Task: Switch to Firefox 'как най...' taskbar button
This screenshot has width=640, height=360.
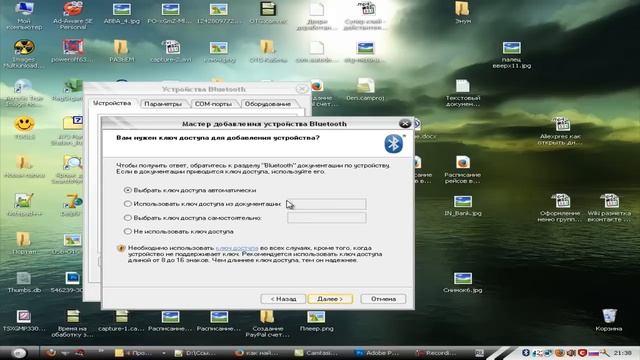Action: click(x=258, y=353)
